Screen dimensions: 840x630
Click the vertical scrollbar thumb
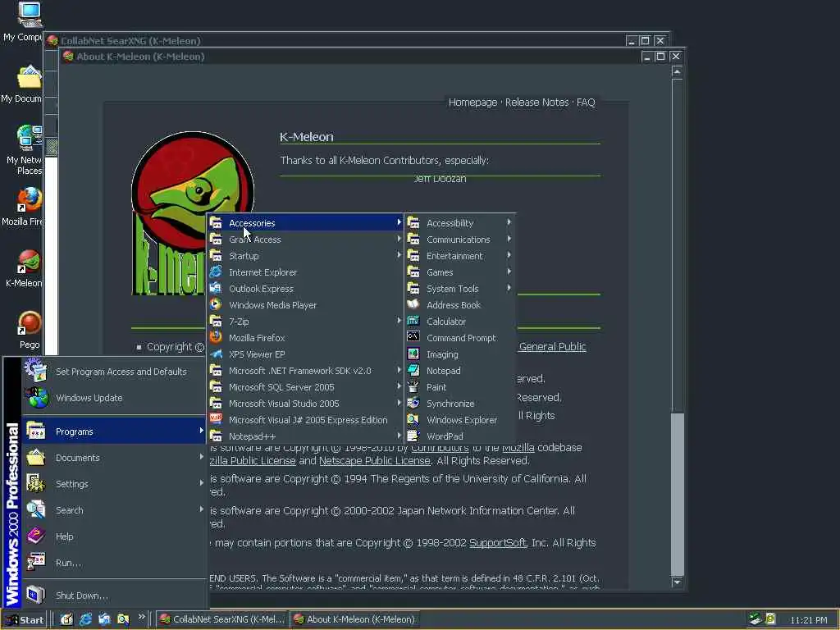coord(677,493)
